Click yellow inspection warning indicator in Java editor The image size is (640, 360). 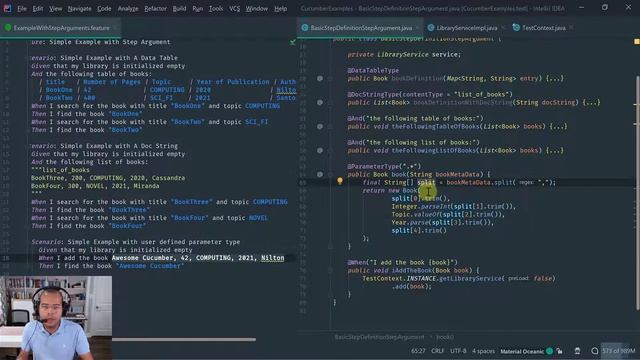(x=636, y=42)
